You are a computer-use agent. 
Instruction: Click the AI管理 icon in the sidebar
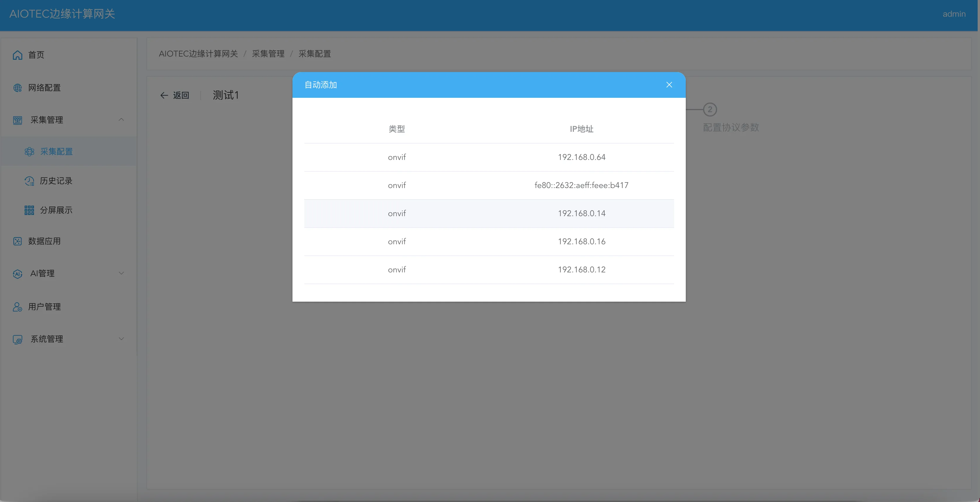18,274
